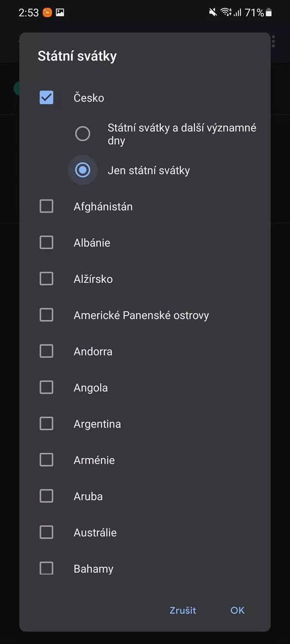Image resolution: width=290 pixels, height=644 pixels.
Task: Select 'Jen státní svátky' radio option
Action: [82, 170]
